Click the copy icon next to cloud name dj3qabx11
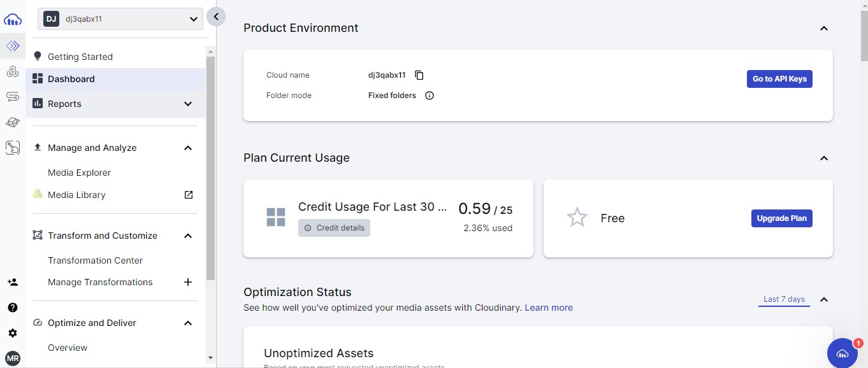Viewport: 868px width, 368px height. pyautogui.click(x=419, y=74)
